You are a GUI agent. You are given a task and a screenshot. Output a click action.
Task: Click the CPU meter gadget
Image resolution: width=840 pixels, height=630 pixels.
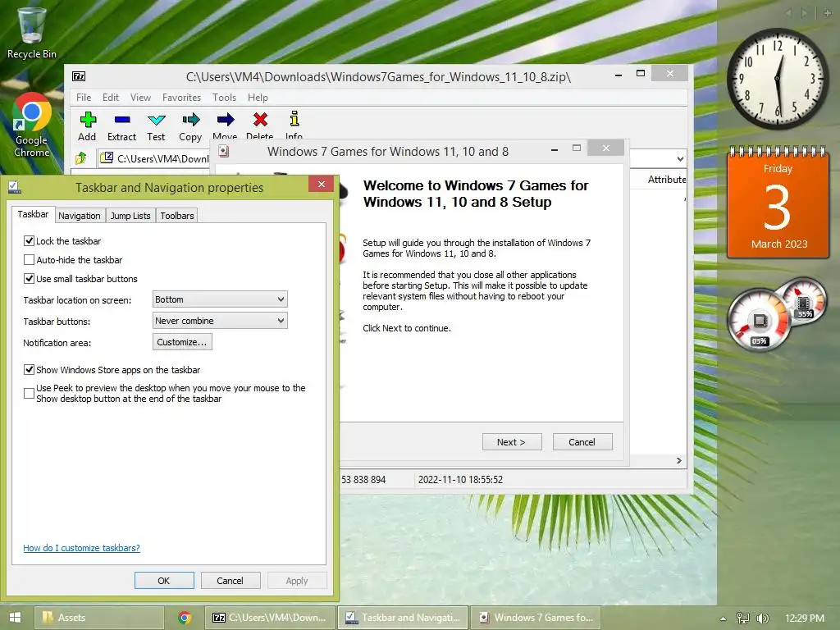pos(759,321)
